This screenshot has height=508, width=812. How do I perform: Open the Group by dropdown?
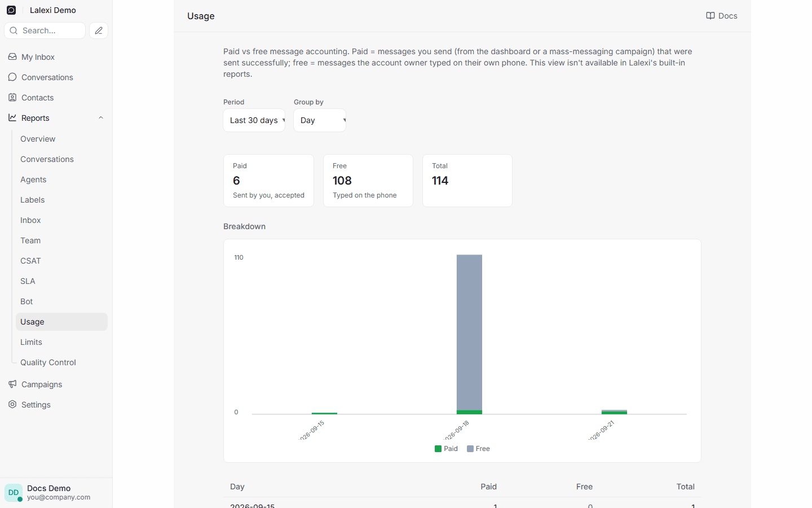click(x=320, y=120)
